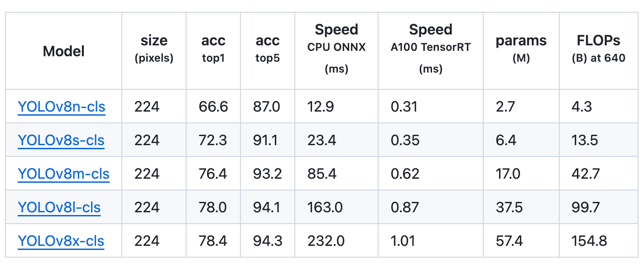Select the Speed CPU ONNX header

(x=336, y=49)
